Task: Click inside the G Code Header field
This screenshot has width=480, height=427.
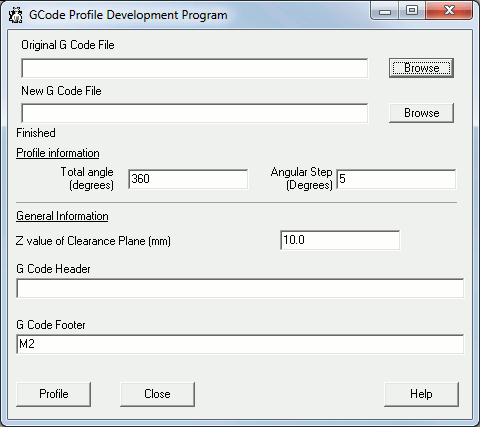Action: tap(240, 288)
